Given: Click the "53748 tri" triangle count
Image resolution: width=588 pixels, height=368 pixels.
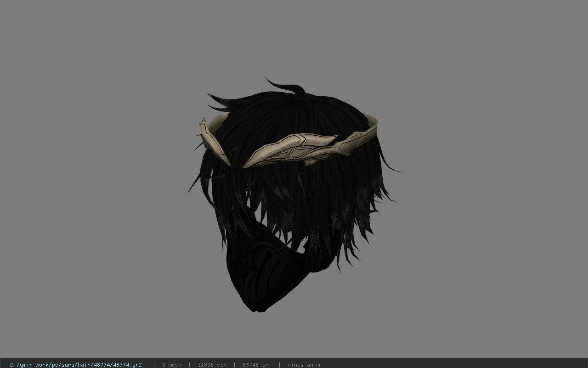Looking at the screenshot, I should (x=257, y=365).
